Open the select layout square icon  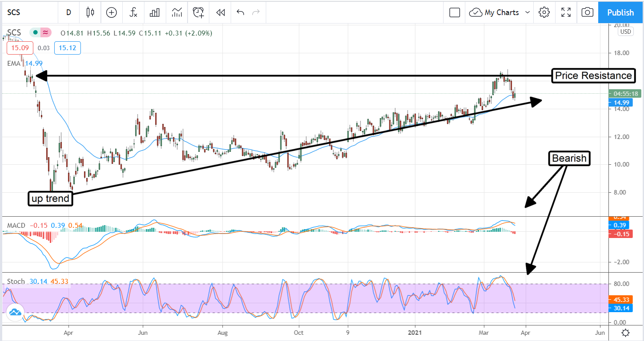tap(454, 12)
